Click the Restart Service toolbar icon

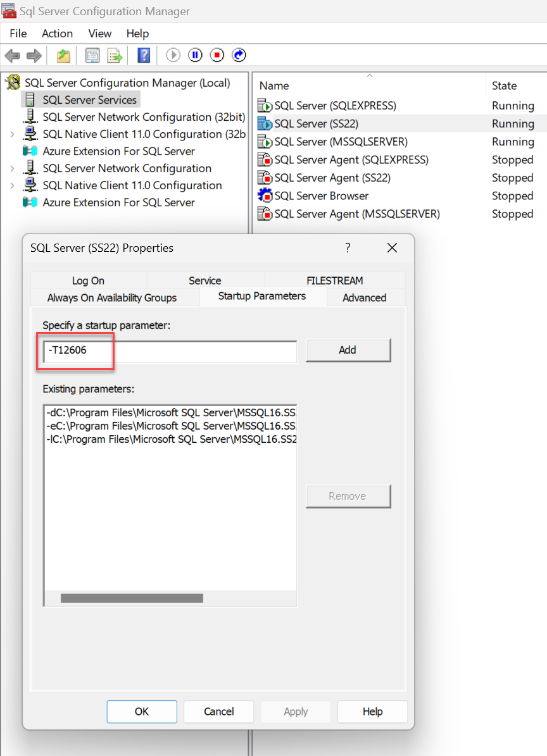click(x=239, y=55)
